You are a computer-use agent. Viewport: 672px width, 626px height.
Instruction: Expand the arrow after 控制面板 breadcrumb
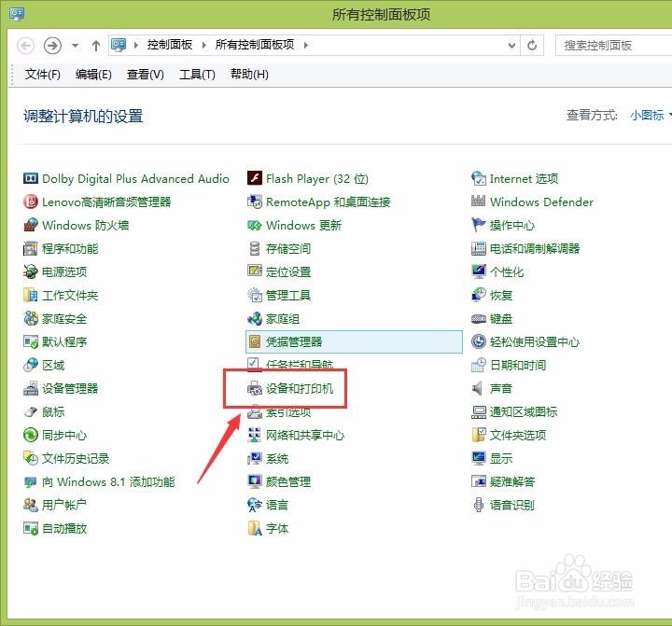[204, 45]
